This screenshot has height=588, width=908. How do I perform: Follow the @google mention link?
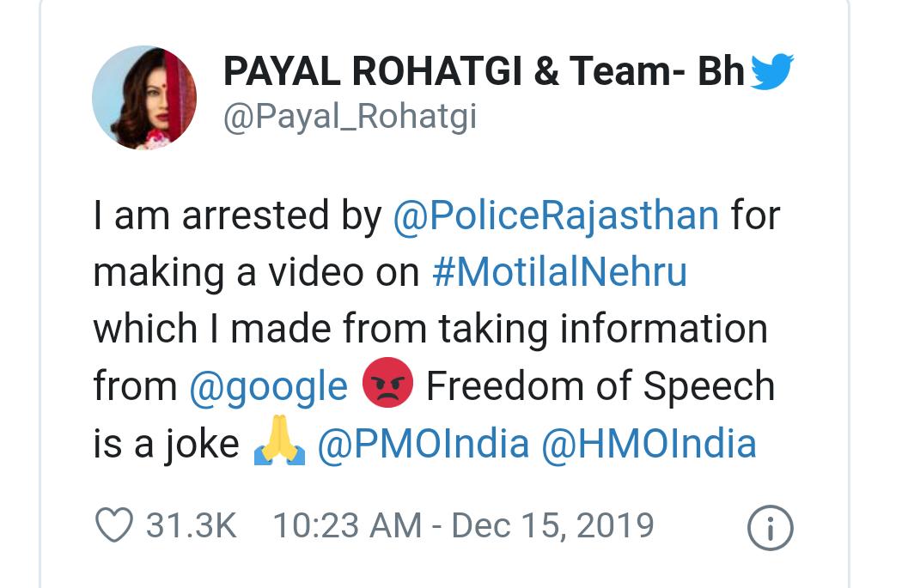tap(268, 387)
